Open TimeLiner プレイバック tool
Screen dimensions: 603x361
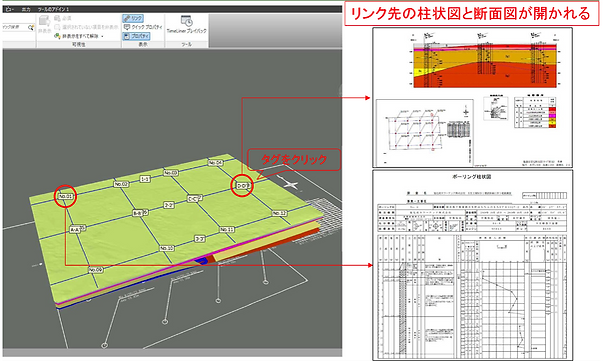click(187, 25)
